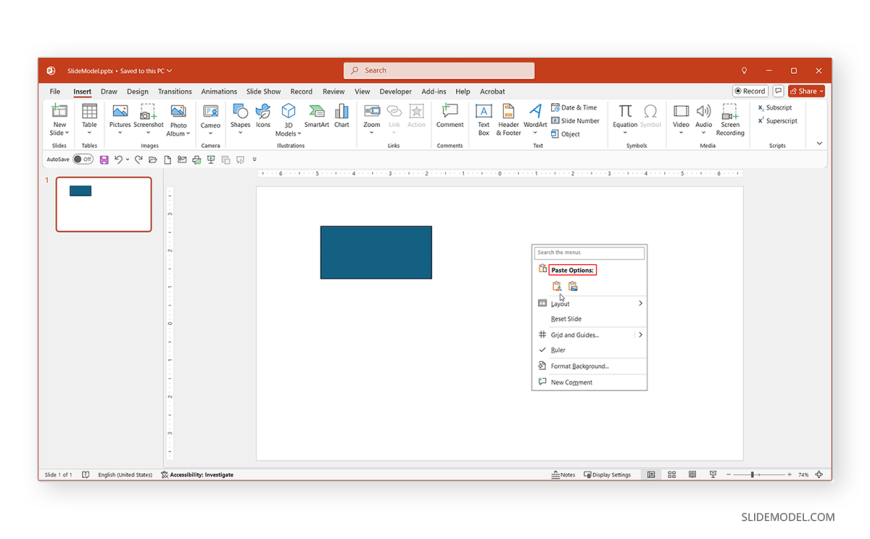870x539 pixels.
Task: Click the Search box in title bar
Action: (x=439, y=70)
